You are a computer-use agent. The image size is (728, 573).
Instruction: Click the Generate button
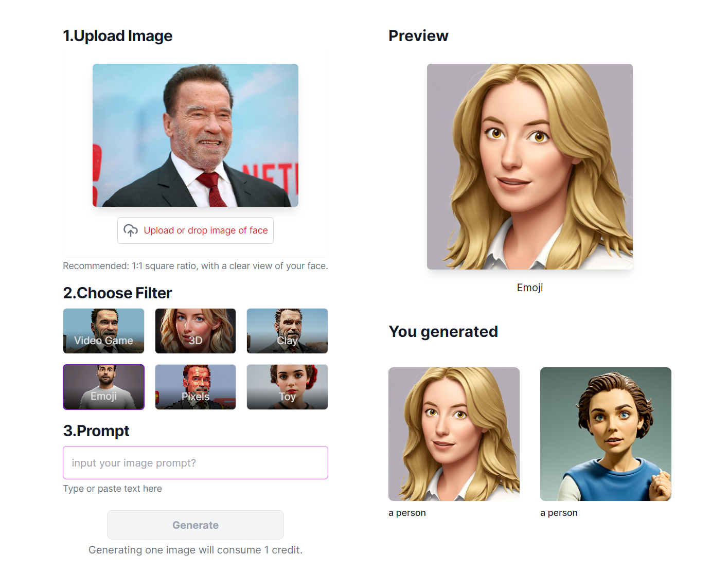coord(196,525)
